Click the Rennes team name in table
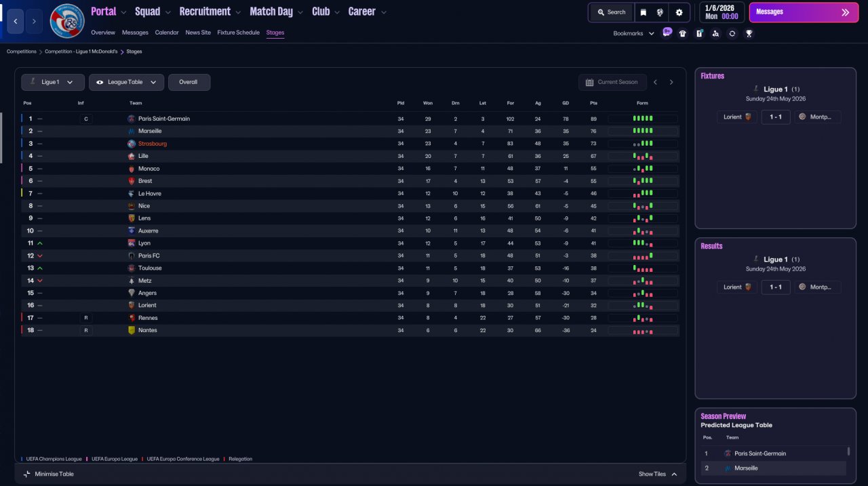This screenshot has height=486, width=868. point(148,318)
